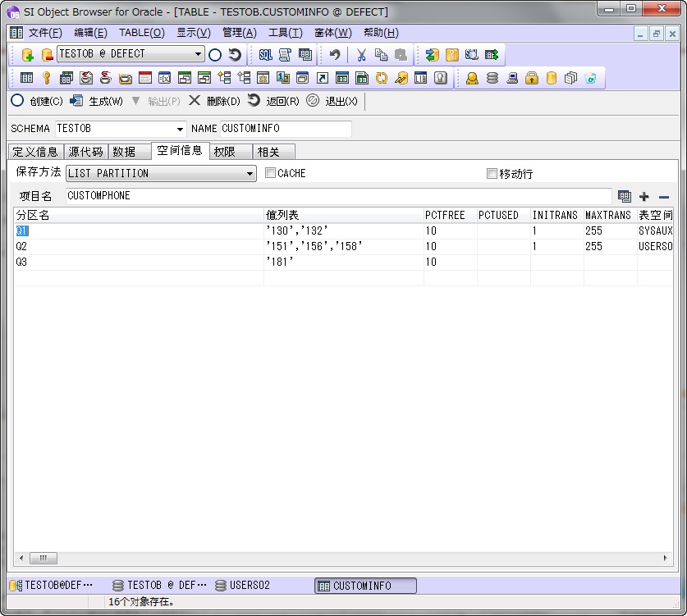Click the 创建(C) button
Image resolution: width=687 pixels, height=616 pixels.
click(37, 101)
